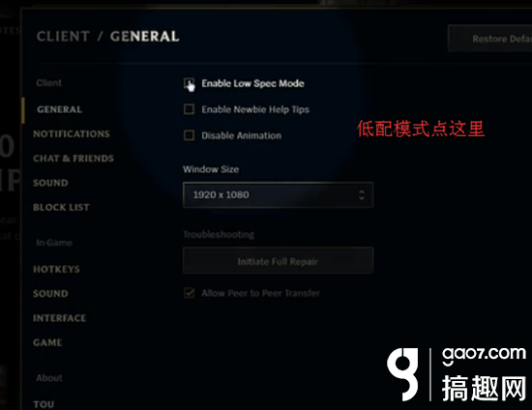Open the Hotkeys settings section
Viewport: 532px width, 410px height.
(56, 269)
